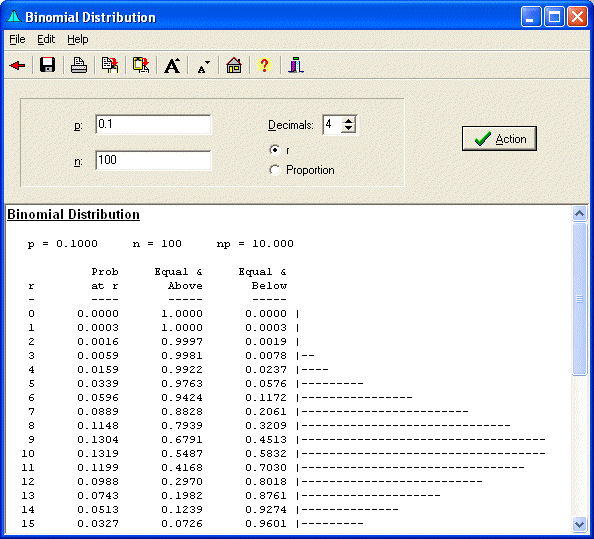
Task: Click the value 0.7030 in row 11
Action: coord(266,468)
